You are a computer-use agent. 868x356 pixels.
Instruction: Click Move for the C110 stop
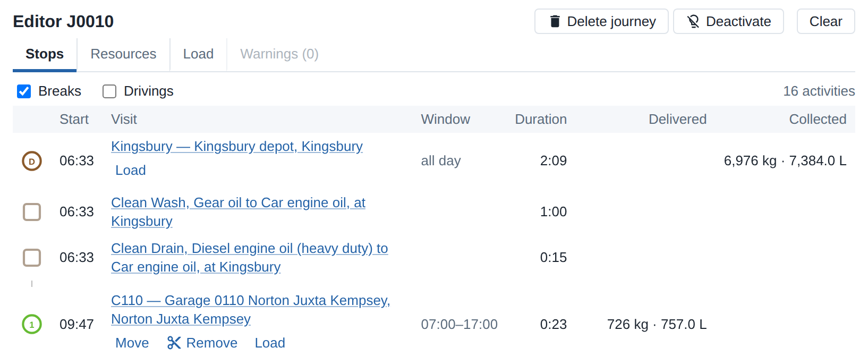(132, 343)
